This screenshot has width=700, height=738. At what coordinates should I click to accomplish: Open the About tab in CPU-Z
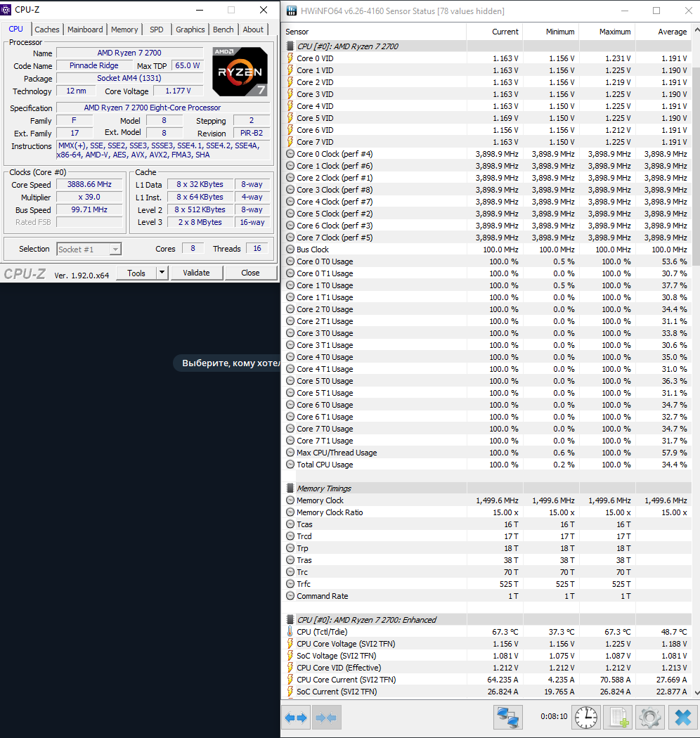[x=253, y=30]
